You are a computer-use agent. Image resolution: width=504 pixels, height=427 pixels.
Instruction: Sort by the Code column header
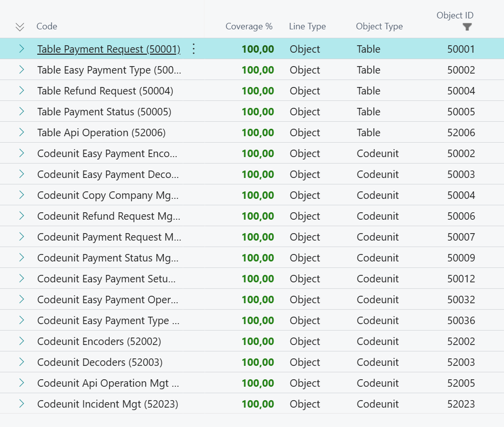pyautogui.click(x=47, y=26)
